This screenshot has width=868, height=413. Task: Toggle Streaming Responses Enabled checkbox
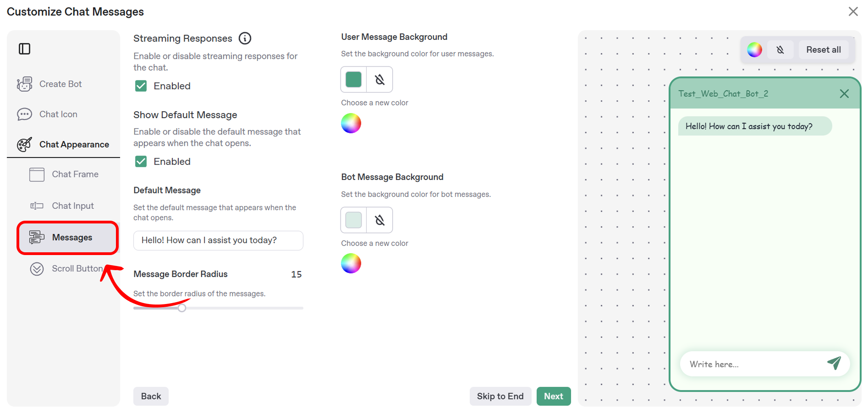tap(141, 86)
